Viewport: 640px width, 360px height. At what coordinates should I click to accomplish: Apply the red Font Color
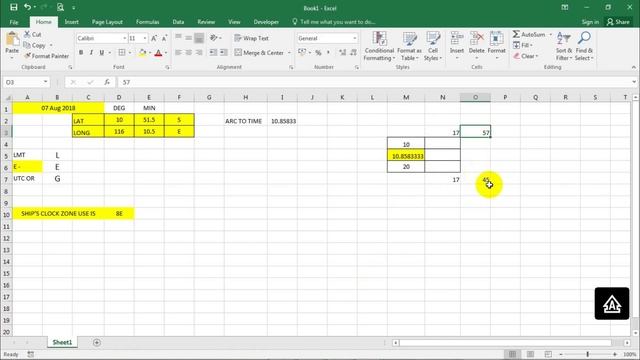(x=158, y=53)
